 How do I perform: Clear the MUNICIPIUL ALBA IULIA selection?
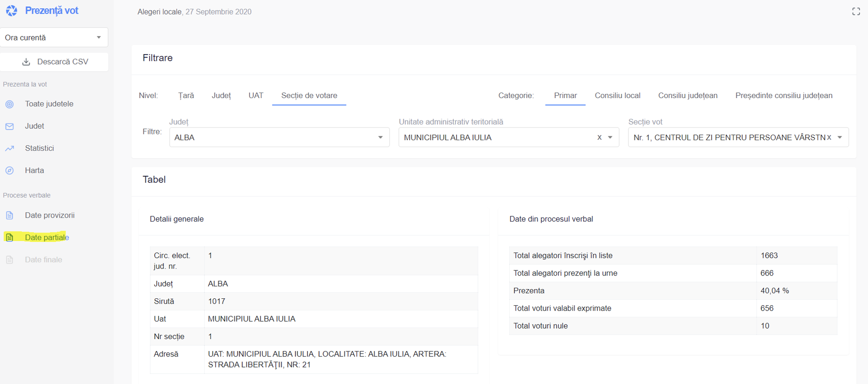point(599,137)
